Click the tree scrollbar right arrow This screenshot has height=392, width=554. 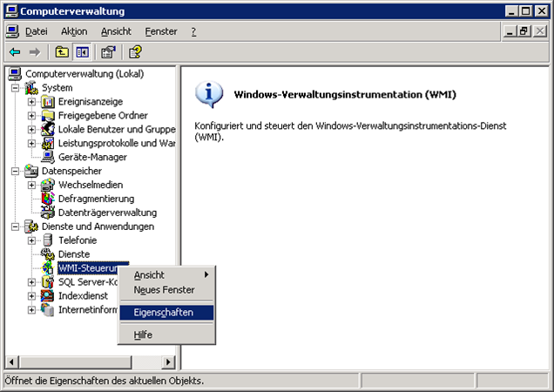(x=168, y=362)
